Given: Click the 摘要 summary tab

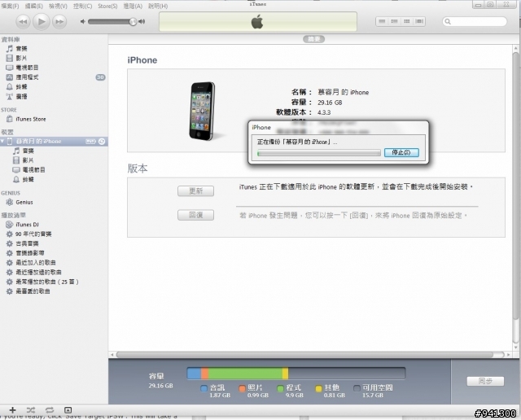Looking at the screenshot, I should [x=313, y=39].
